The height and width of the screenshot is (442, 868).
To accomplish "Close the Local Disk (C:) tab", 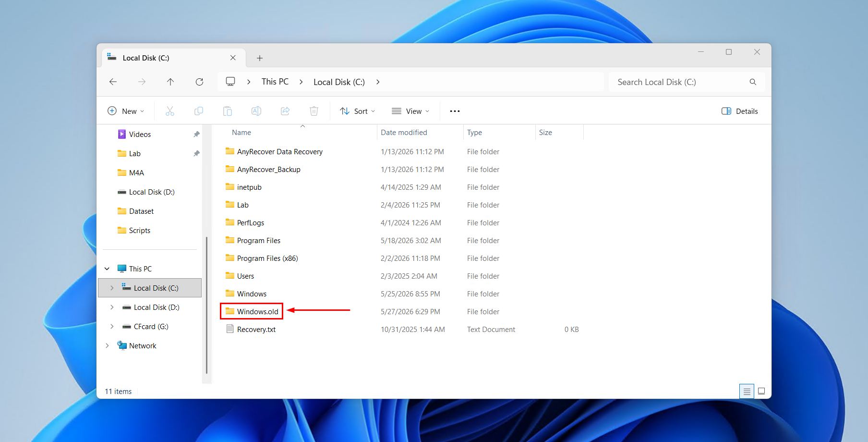I will 233,58.
